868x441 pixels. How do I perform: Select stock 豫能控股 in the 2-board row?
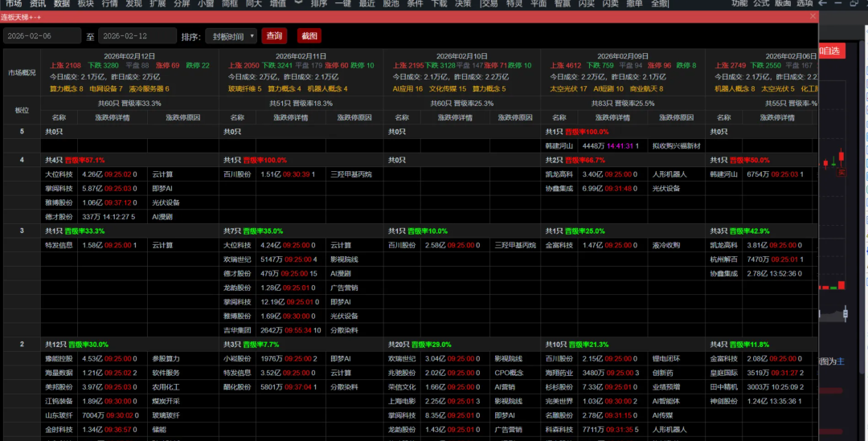59,358
